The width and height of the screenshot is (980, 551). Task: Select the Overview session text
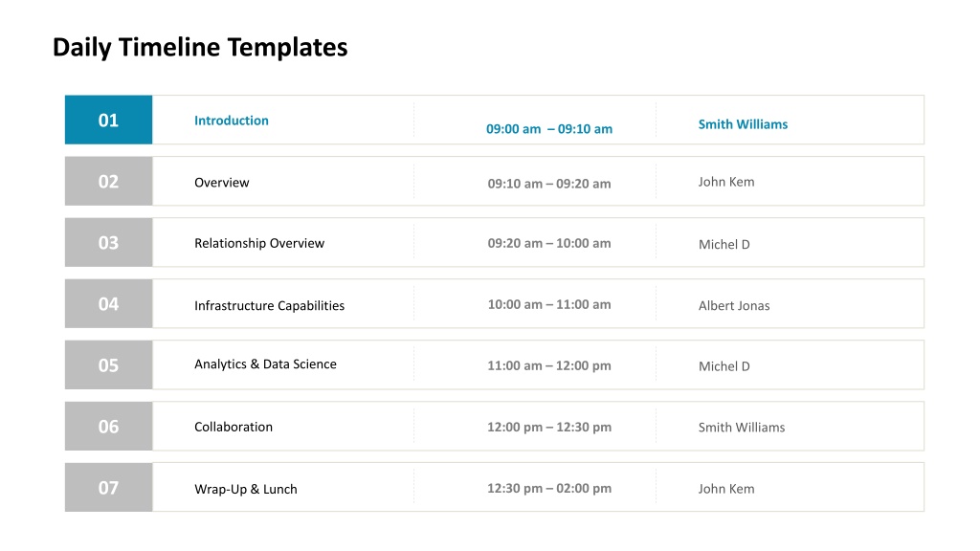coord(222,183)
